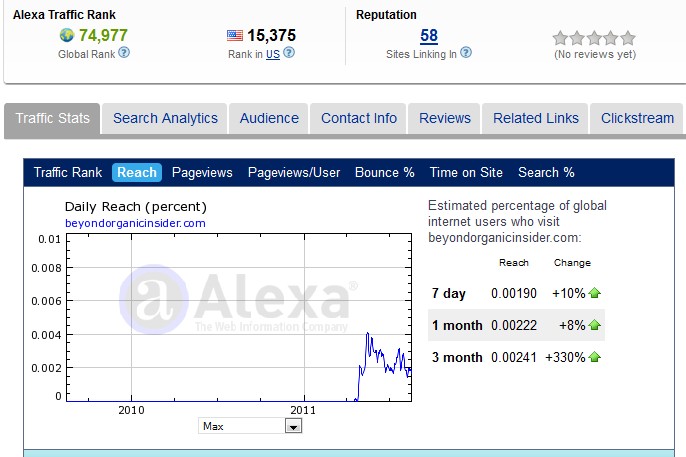Switch to the Search Analytics tab
Screen dimensions: 686x457
tap(165, 119)
